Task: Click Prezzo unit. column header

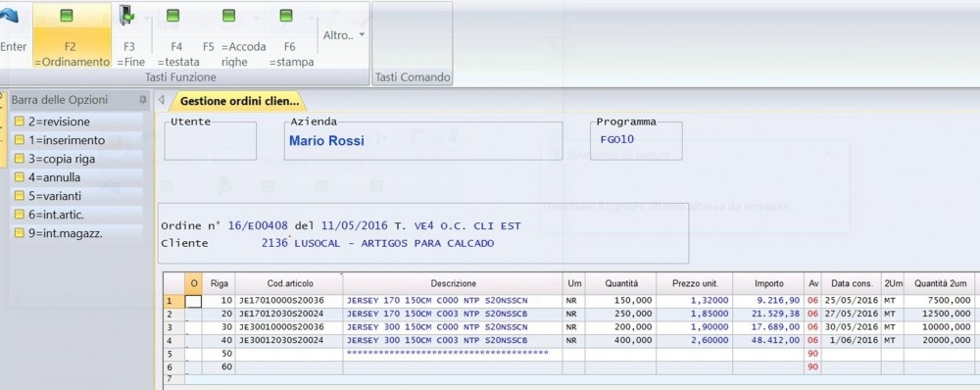Action: (695, 284)
